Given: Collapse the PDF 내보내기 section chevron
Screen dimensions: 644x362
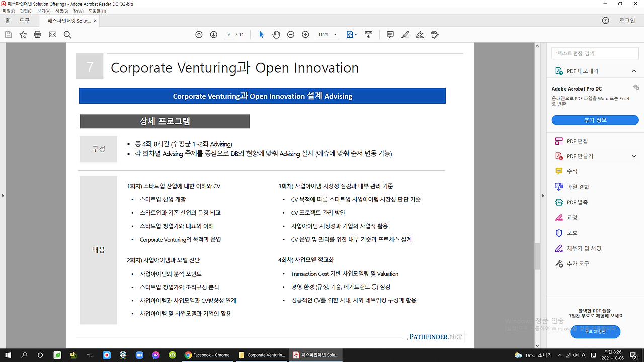Looking at the screenshot, I should [634, 71].
